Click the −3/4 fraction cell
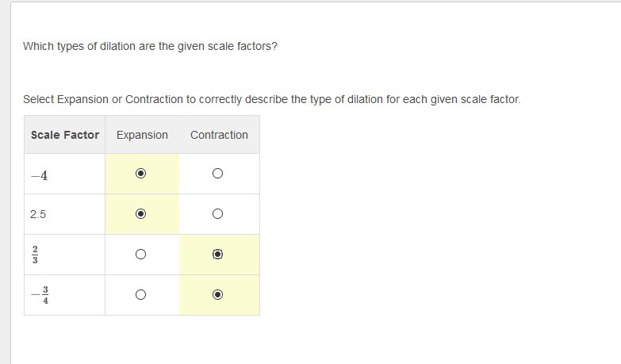 [40, 295]
